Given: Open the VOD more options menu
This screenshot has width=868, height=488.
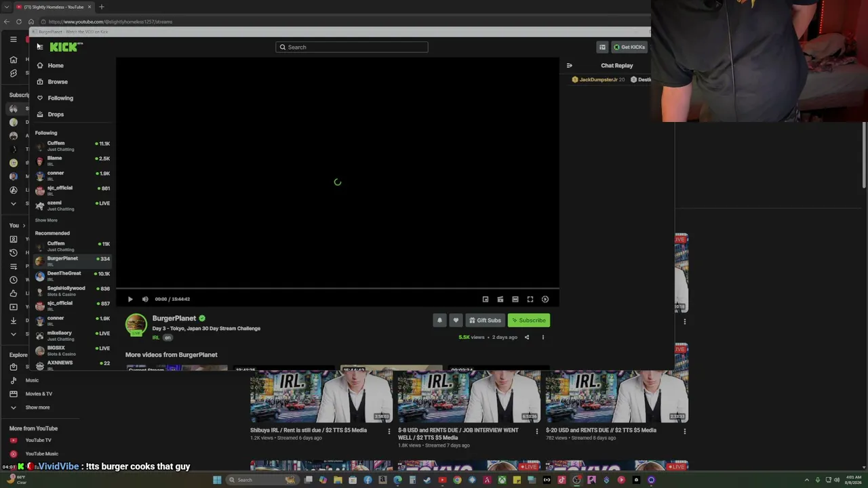Looking at the screenshot, I should coord(542,337).
